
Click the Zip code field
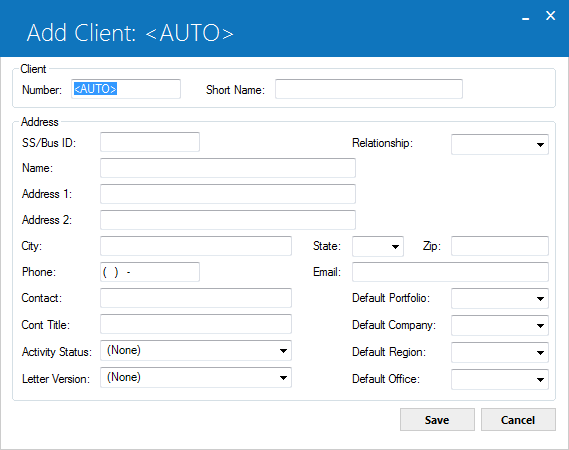pos(500,246)
